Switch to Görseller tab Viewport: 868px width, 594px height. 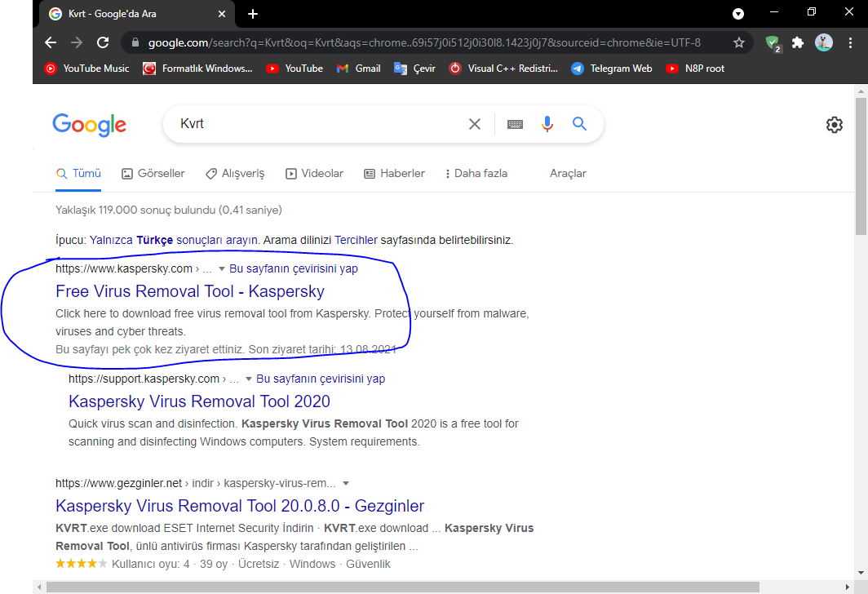[153, 173]
